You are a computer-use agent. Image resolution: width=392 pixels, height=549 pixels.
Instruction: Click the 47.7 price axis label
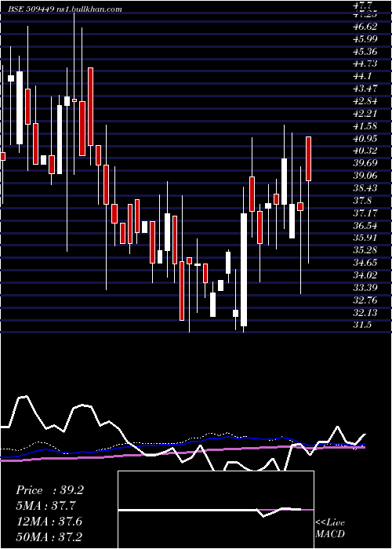[x=364, y=5]
